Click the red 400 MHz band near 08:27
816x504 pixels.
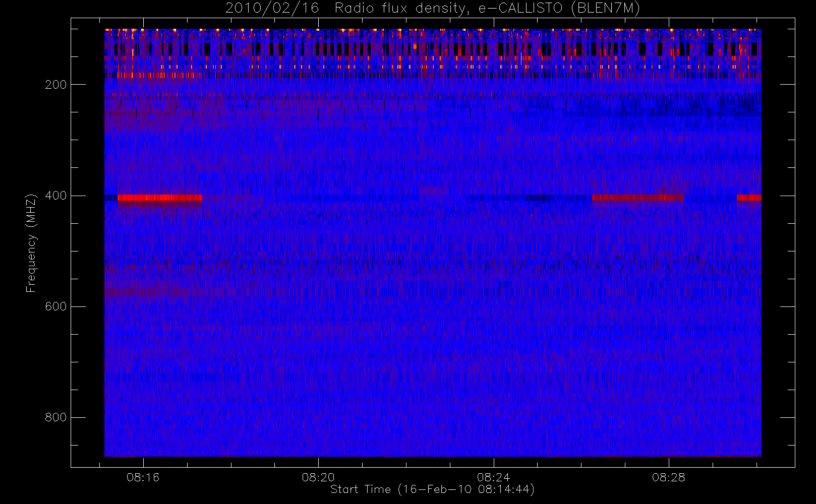click(x=637, y=198)
